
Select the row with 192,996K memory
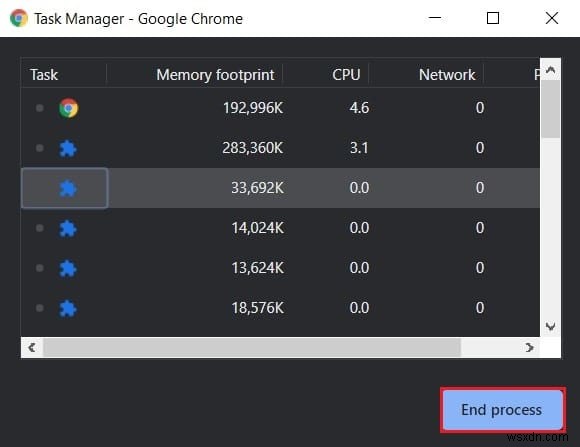[280, 108]
